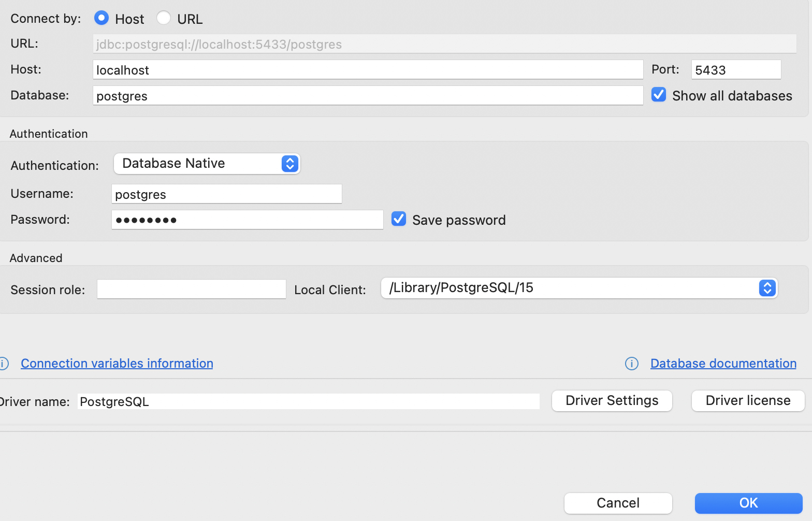
Task: Select the Username text field
Action: click(227, 194)
